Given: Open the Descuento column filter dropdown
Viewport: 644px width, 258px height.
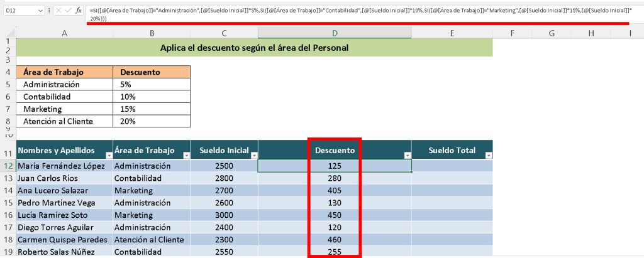Looking at the screenshot, I should pos(407,155).
